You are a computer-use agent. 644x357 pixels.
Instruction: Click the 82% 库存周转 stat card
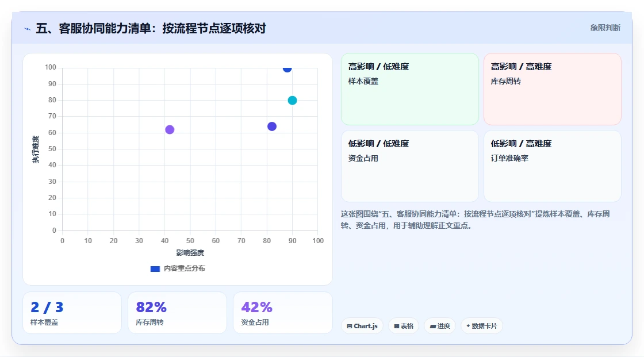coord(178,313)
